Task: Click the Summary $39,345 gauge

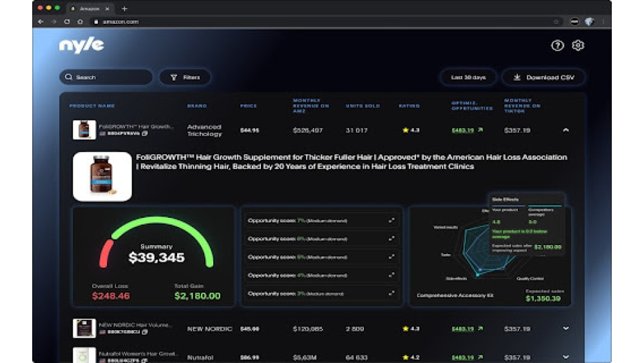Action: coord(156,242)
